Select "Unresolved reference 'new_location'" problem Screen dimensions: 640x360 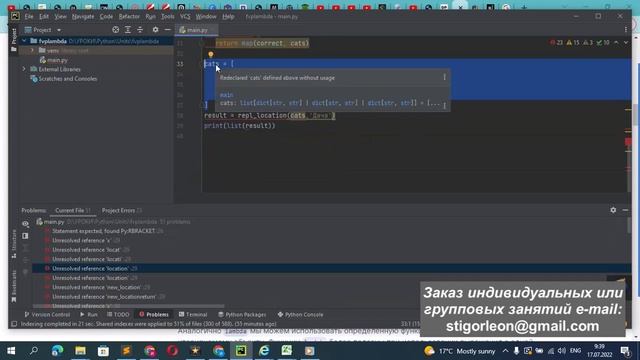(97, 287)
